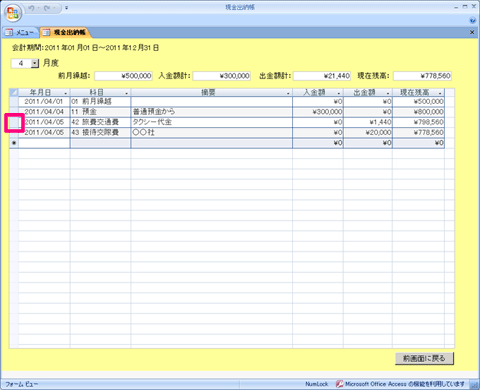Click the 現在残高 field ¥778,560
This screenshot has height=390, width=480.
click(422, 76)
